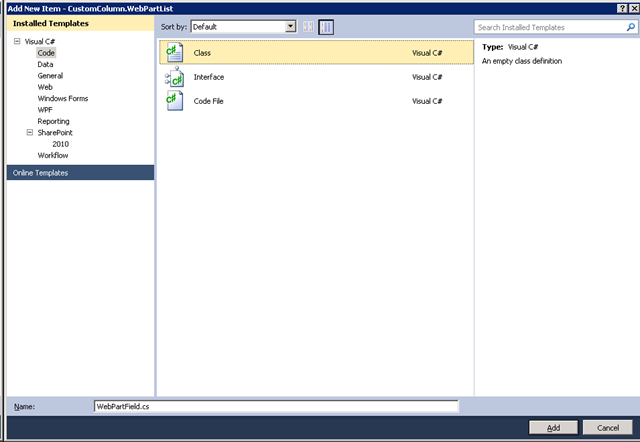This screenshot has width=640, height=442.
Task: Switch to medium icons view
Action: point(326,27)
